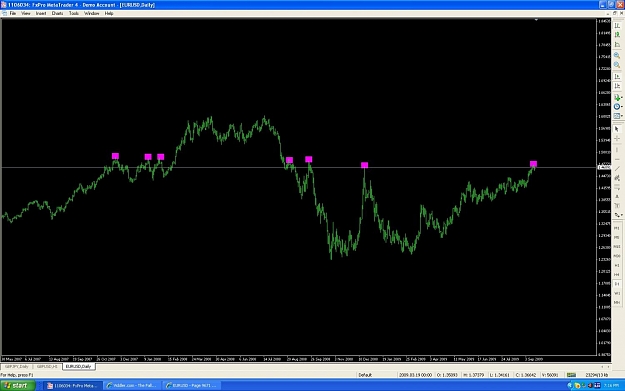Switch timeframe to MN

pos(617,303)
